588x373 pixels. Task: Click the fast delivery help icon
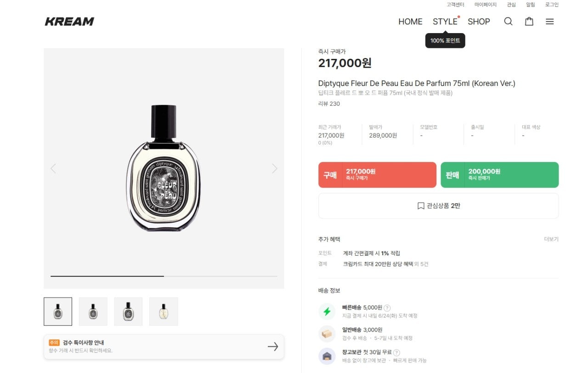click(387, 308)
